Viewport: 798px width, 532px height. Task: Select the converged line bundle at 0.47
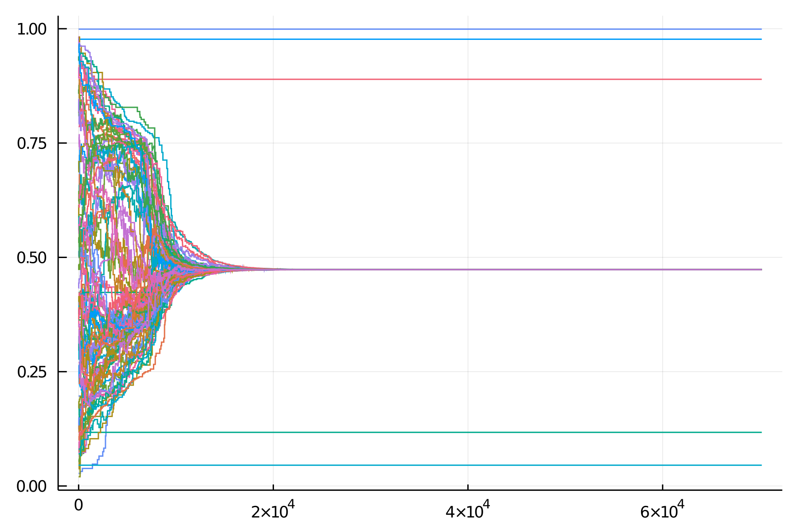[443, 269]
